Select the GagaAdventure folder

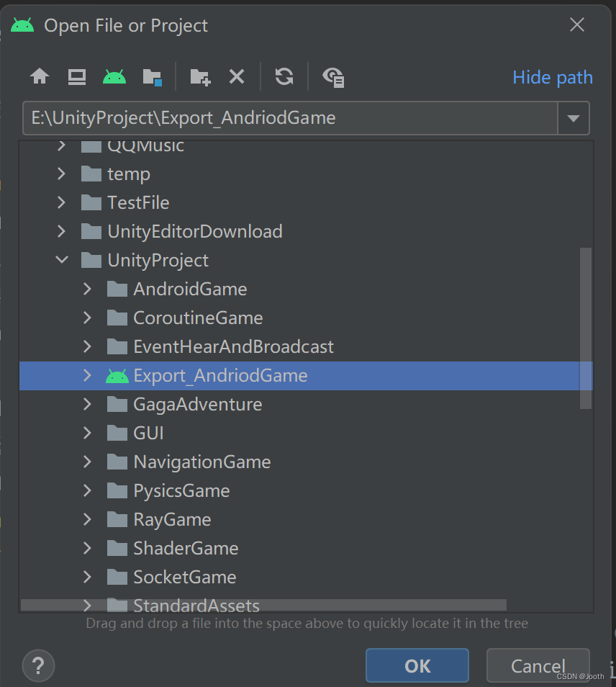coord(198,404)
